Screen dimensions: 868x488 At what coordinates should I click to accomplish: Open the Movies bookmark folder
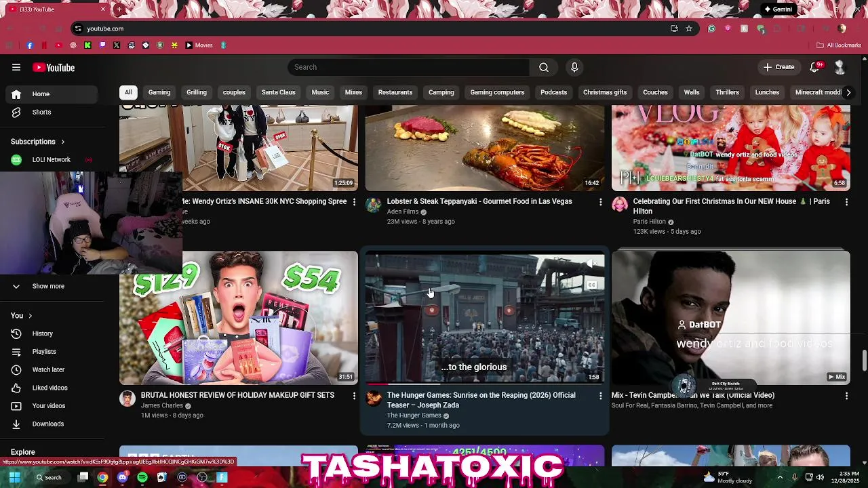pyautogui.click(x=199, y=45)
